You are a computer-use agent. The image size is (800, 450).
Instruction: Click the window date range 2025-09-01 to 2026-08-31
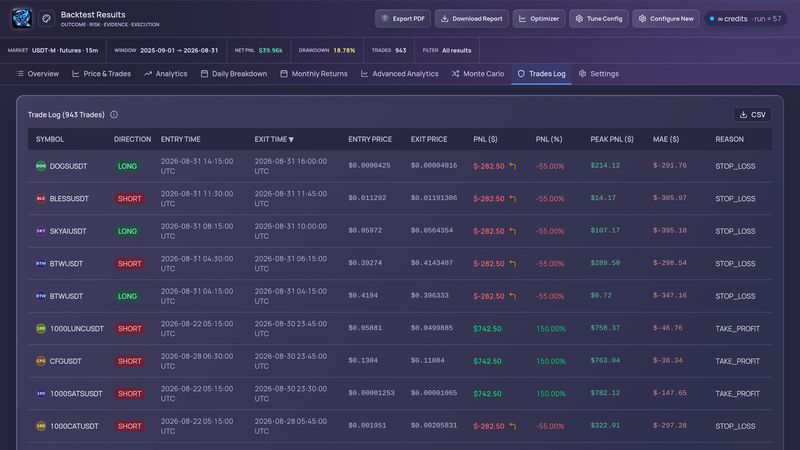click(x=179, y=51)
